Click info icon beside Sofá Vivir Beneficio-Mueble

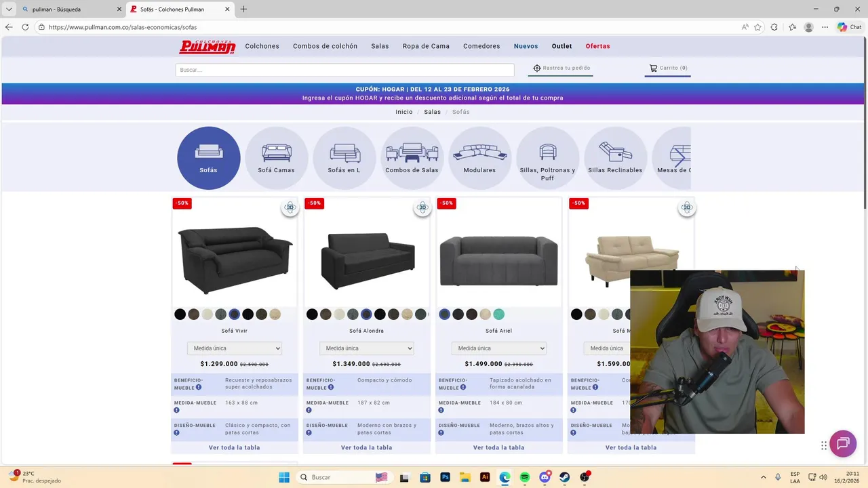point(199,388)
